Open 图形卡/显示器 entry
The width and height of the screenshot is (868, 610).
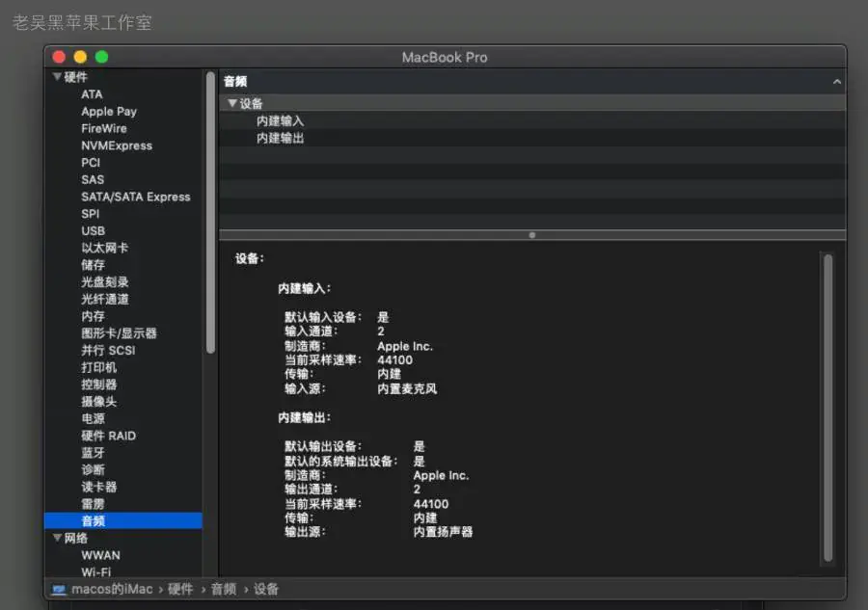click(119, 333)
